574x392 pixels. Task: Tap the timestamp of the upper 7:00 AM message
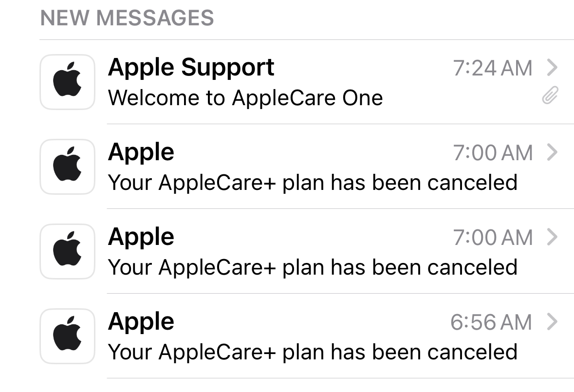pos(493,153)
